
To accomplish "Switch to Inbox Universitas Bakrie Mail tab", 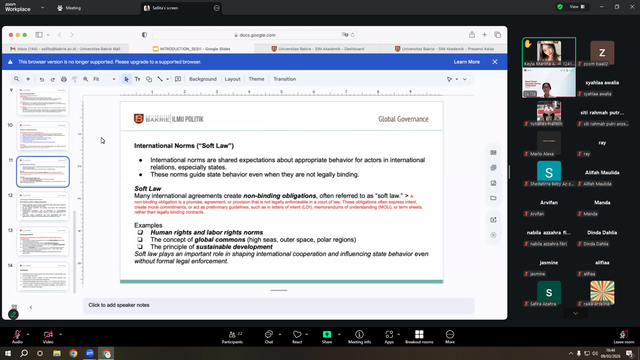I will (x=65, y=49).
